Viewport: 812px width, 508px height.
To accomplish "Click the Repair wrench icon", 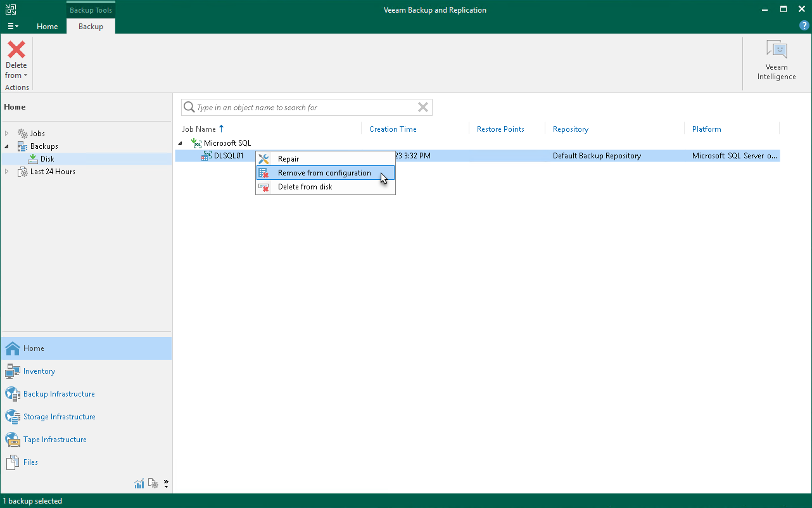I will pos(264,159).
